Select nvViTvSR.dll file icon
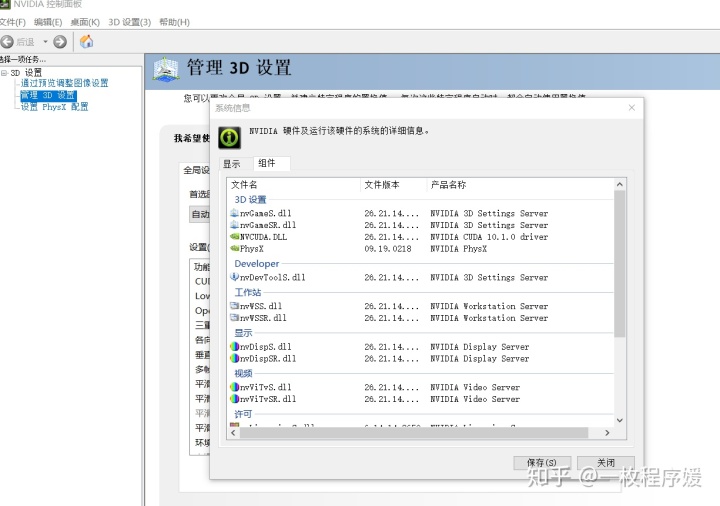Screen dimensions: 720x506 (x=234, y=399)
